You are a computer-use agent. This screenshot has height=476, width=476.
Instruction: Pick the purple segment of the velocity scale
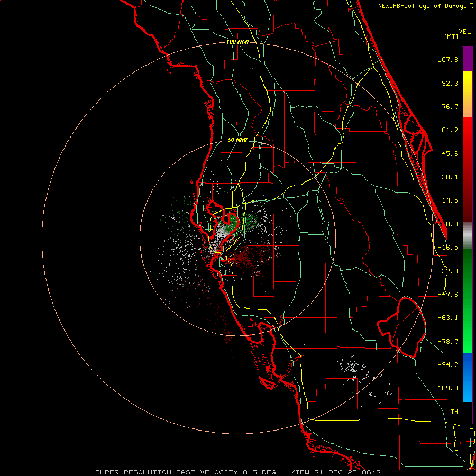(467, 59)
